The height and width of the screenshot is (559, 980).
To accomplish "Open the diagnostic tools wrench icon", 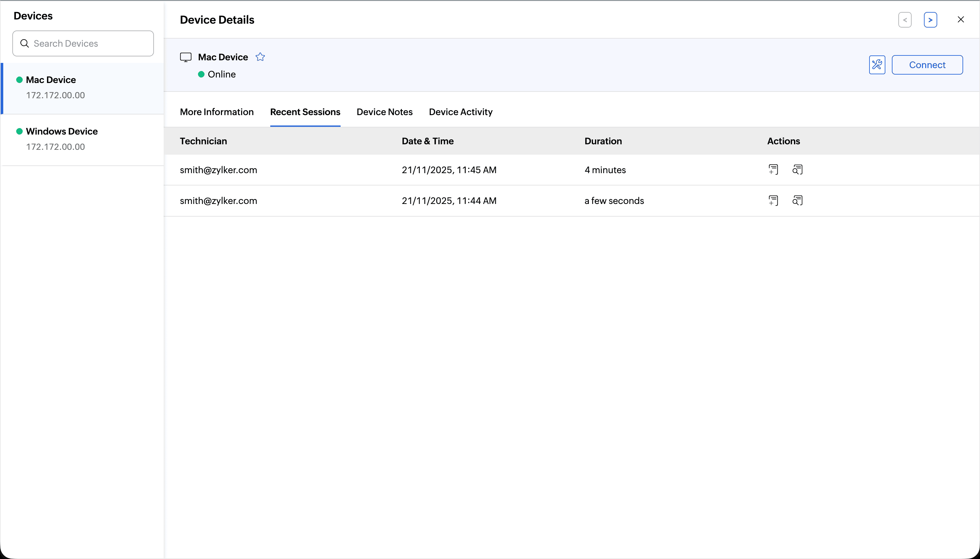I will pos(877,65).
